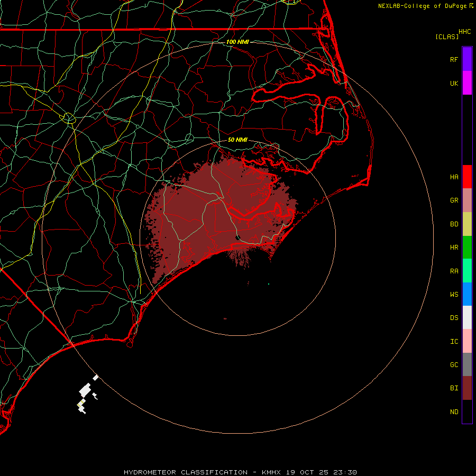Click the GR legend label

[x=454, y=200]
